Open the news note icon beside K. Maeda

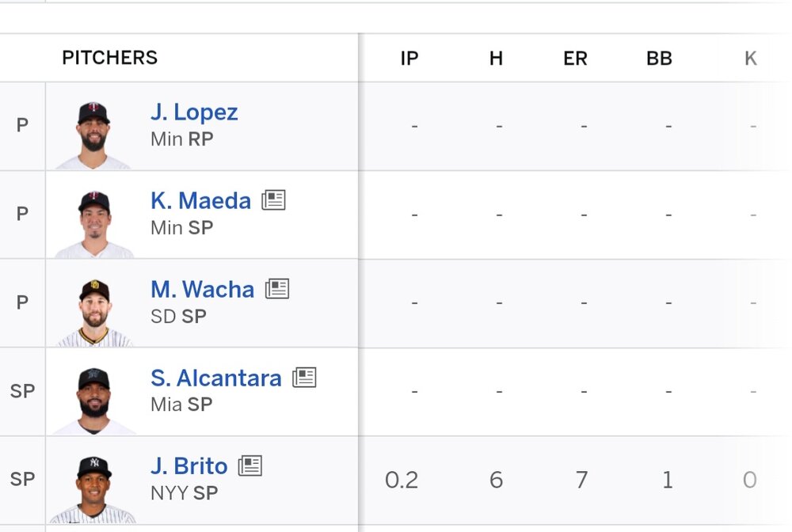(273, 200)
